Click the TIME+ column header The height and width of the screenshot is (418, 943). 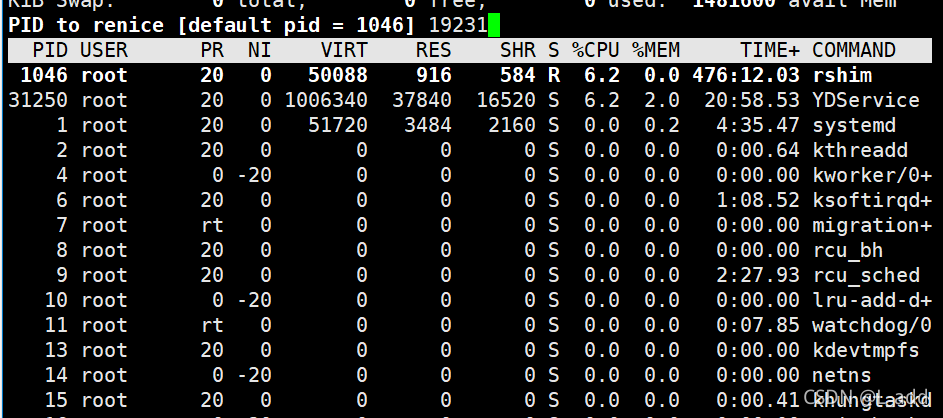click(x=770, y=50)
